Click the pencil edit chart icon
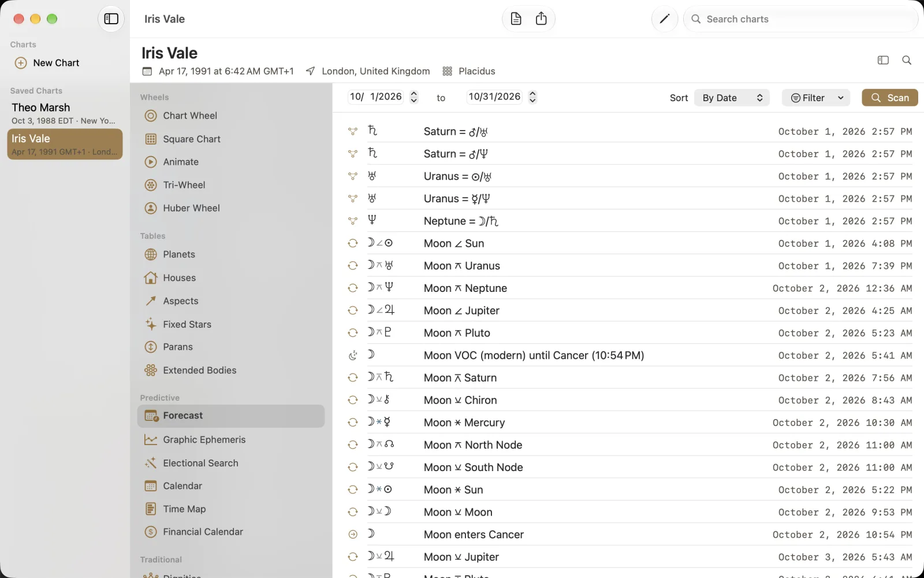Screen dimensions: 924x578 (664, 19)
